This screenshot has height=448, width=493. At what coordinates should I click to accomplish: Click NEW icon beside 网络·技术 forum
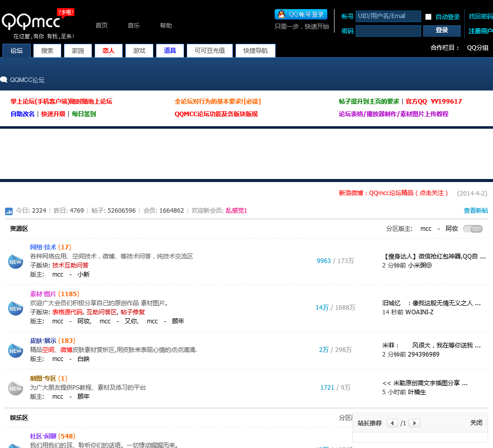tap(16, 261)
